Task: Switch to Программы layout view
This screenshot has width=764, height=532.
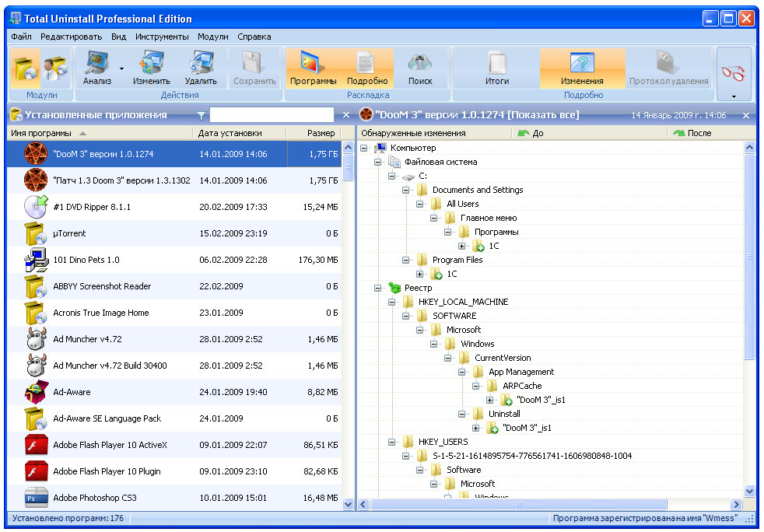Action: pos(314,68)
